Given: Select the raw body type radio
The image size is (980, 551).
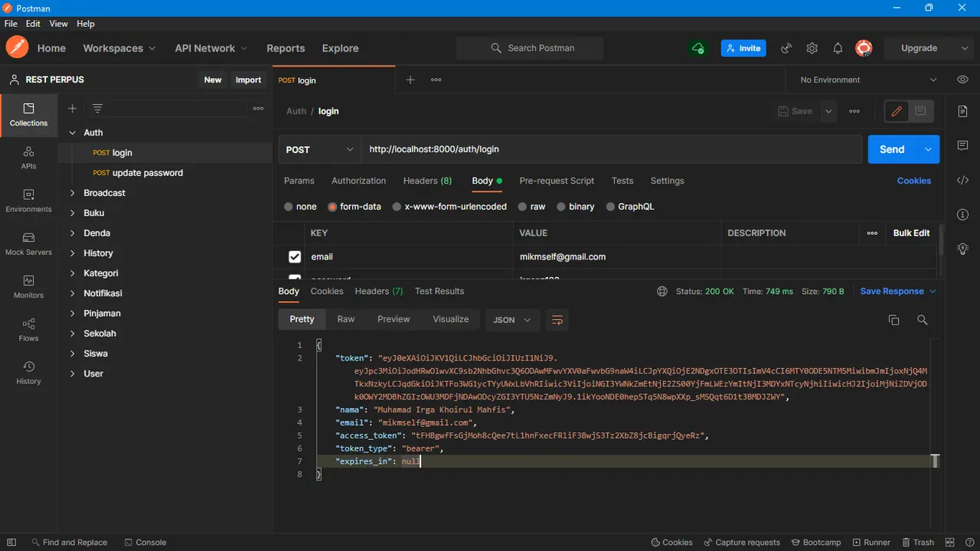Looking at the screenshot, I should 522,207.
